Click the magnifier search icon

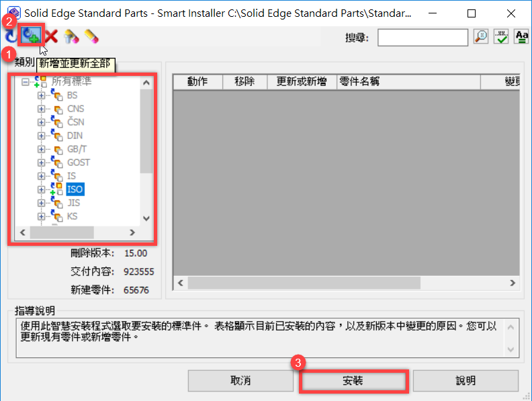[481, 37]
